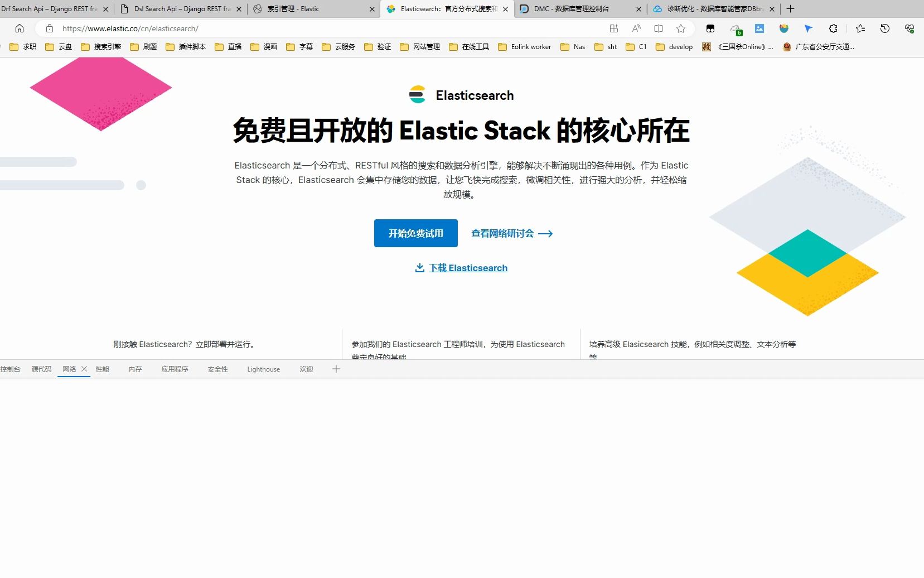Open 源代码 devtools tab

tap(41, 369)
